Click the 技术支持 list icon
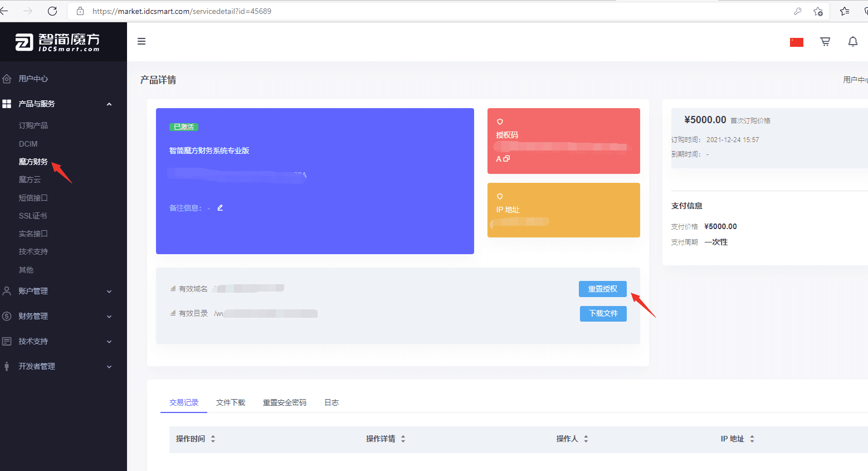The image size is (868, 471). pyautogui.click(x=7, y=341)
